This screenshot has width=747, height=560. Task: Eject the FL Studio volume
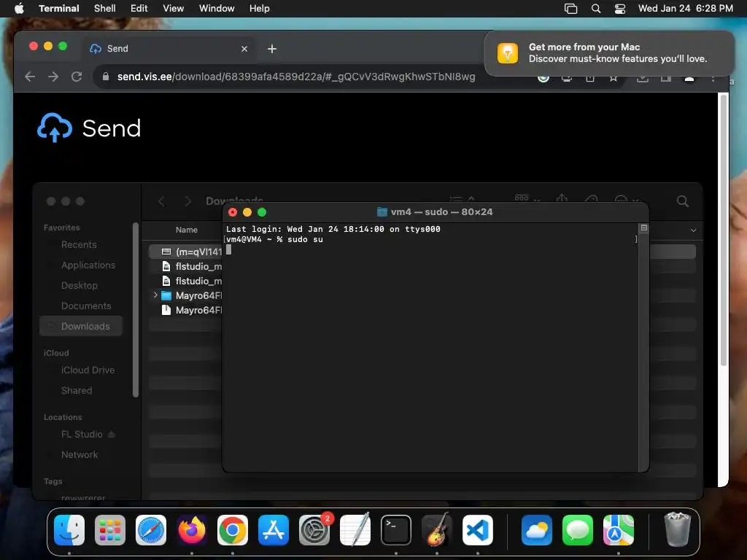click(112, 435)
